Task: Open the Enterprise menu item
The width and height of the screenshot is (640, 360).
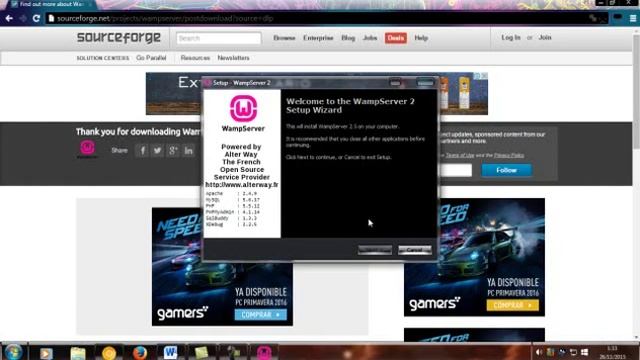Action: click(318, 38)
